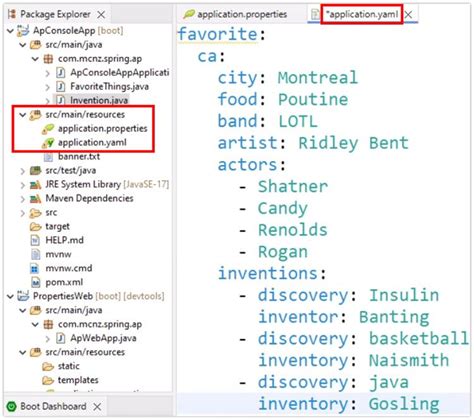Click src/test/java source folder icon

[35, 171]
